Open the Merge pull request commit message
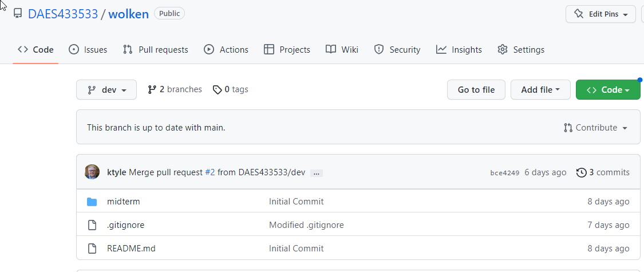Image resolution: width=644 pixels, height=272 pixels. [x=166, y=172]
